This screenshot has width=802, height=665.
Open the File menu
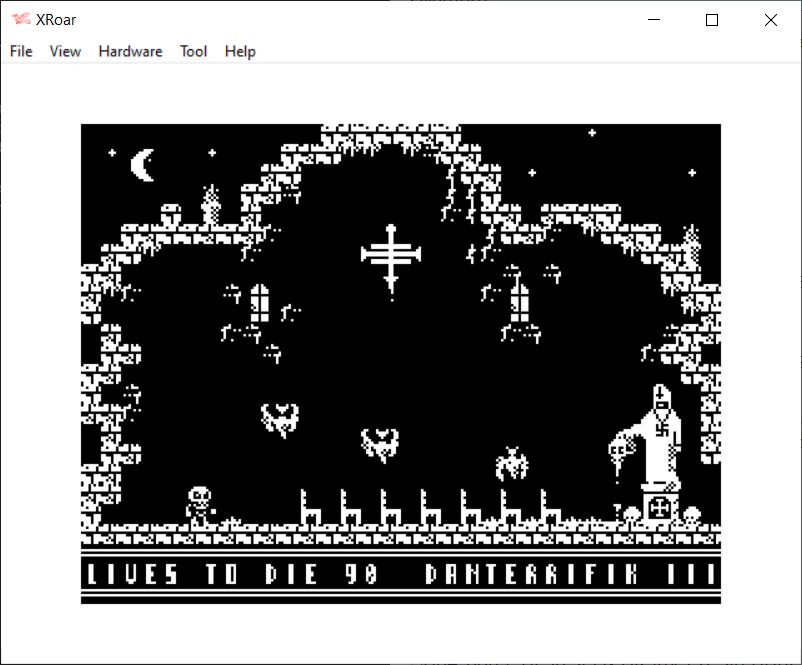[x=21, y=51]
